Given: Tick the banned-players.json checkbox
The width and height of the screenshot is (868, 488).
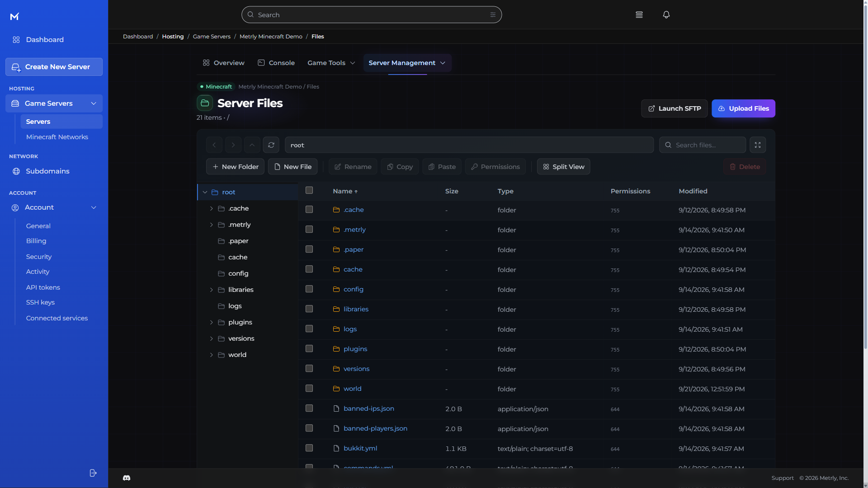Looking at the screenshot, I should 309,428.
